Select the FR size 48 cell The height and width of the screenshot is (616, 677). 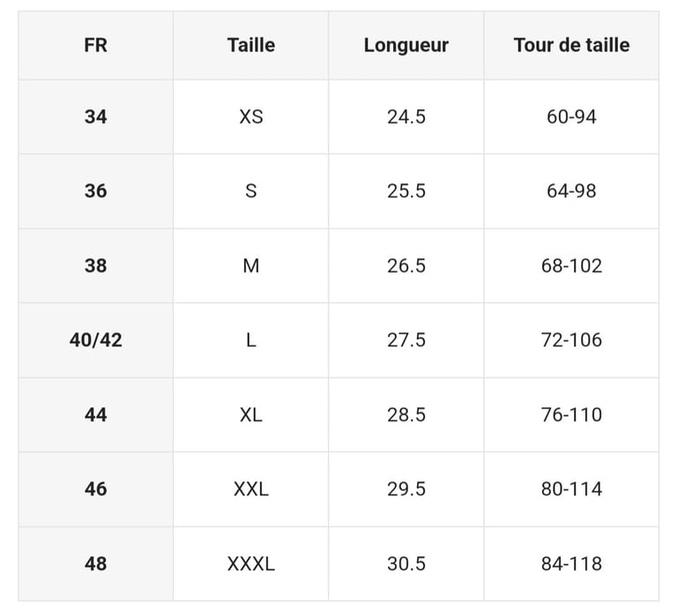click(95, 563)
